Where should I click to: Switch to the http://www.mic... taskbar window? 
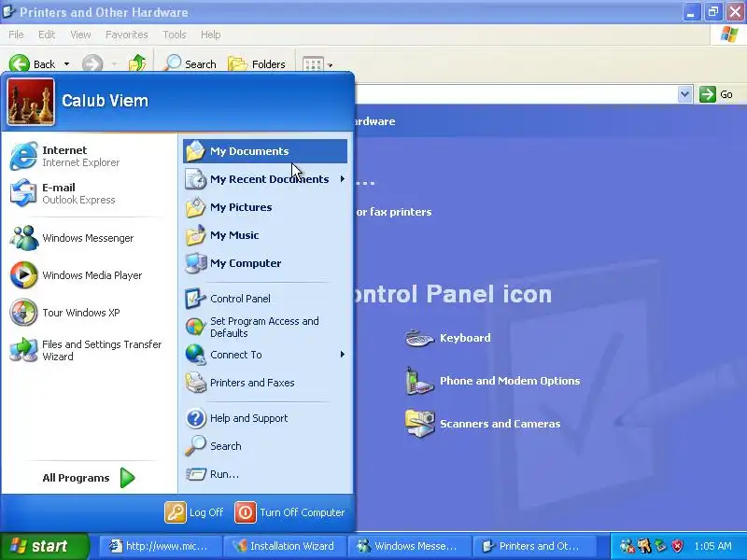(161, 546)
